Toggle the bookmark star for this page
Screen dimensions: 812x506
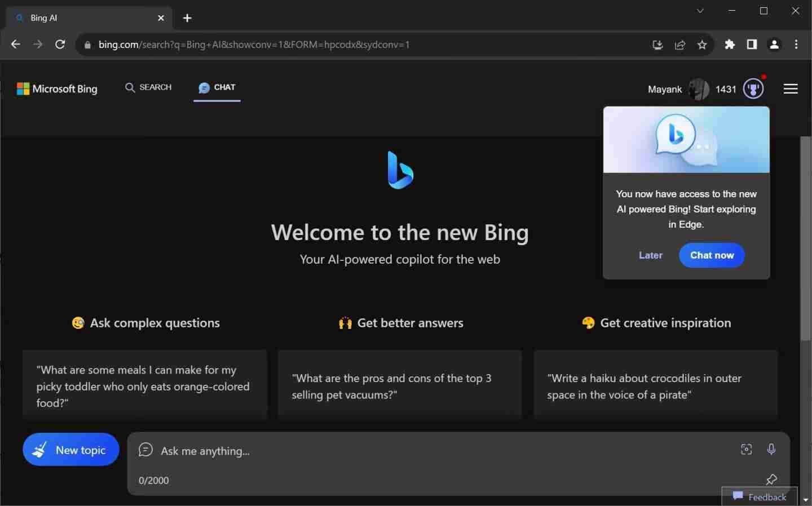pyautogui.click(x=702, y=45)
